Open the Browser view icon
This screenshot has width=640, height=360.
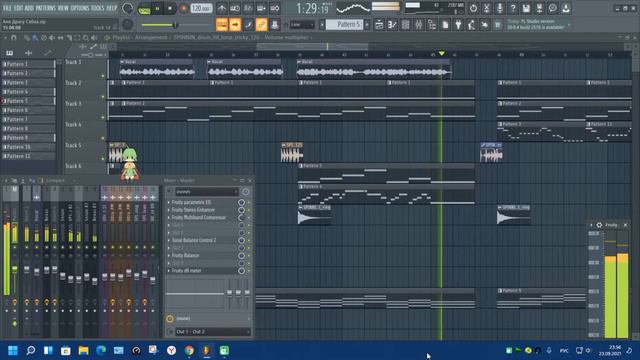(432, 25)
